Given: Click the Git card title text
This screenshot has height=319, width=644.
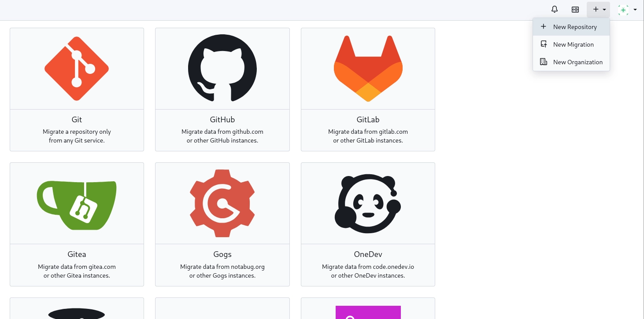Looking at the screenshot, I should point(77,120).
